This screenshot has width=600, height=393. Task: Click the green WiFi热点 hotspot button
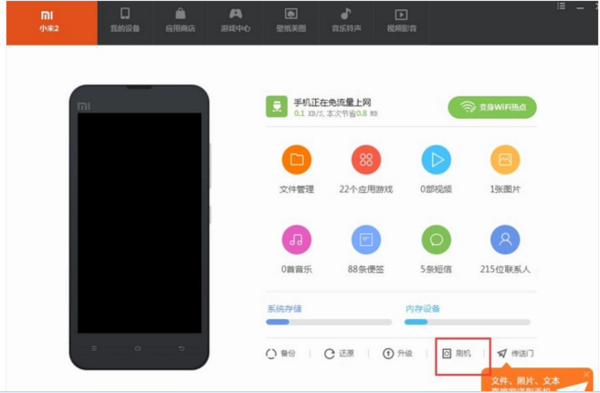click(492, 107)
